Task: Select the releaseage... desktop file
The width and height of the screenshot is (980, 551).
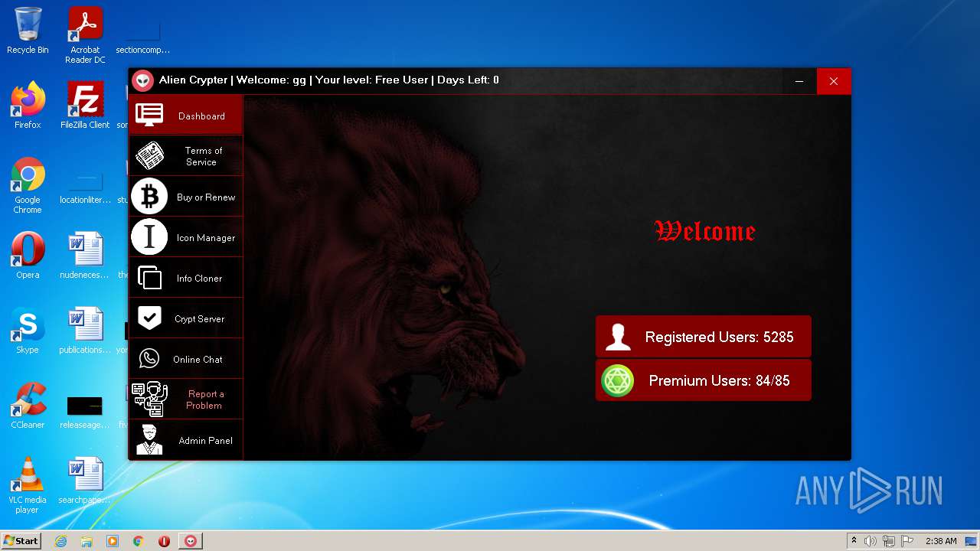Action: (85, 412)
